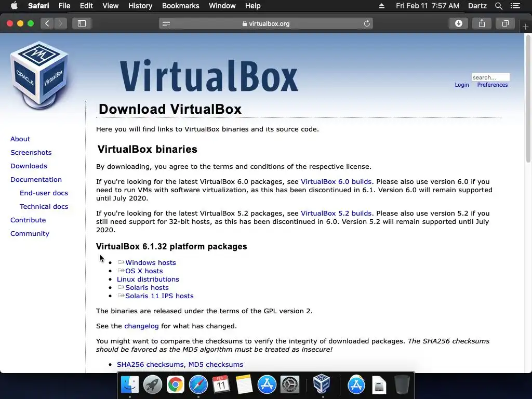Open the Help menu

coord(253,6)
